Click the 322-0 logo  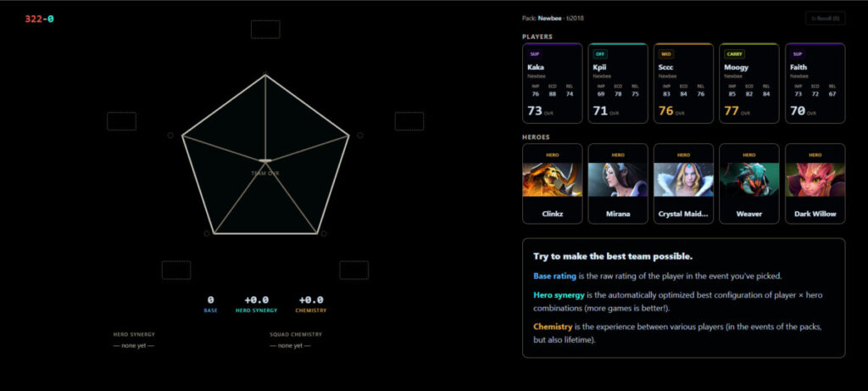click(39, 19)
